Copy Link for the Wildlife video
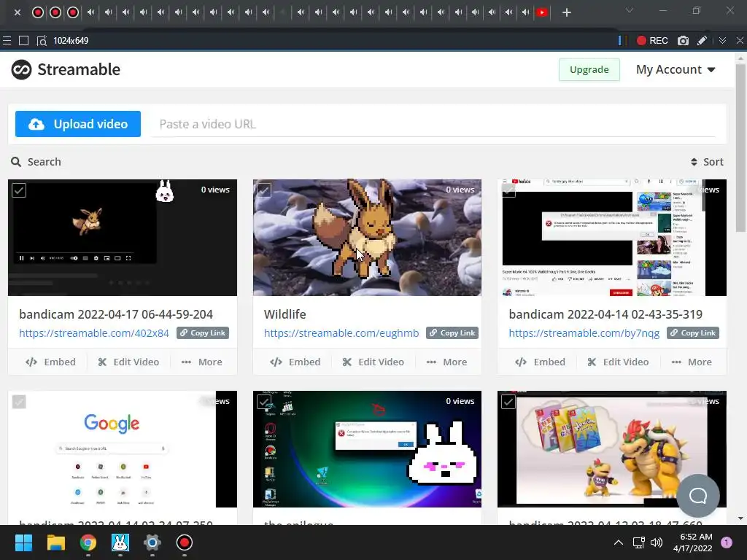Screen dimensions: 747x560 click(x=452, y=332)
